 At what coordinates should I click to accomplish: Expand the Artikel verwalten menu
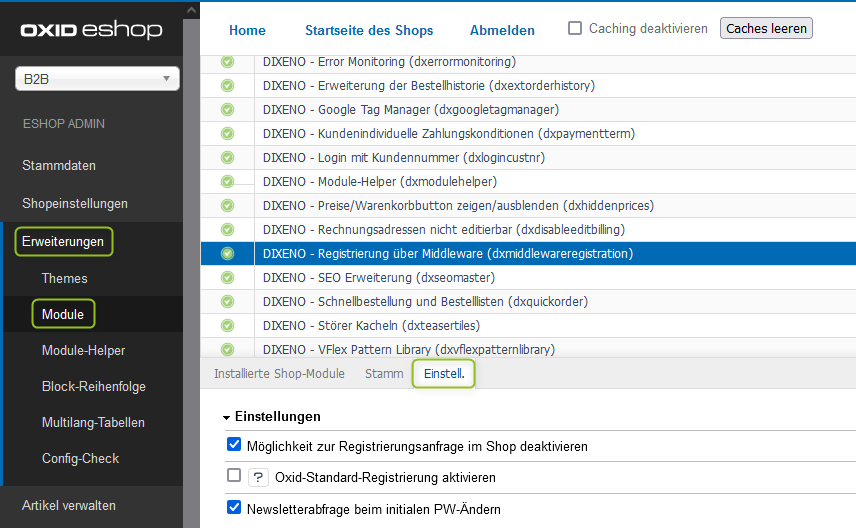[x=69, y=506]
